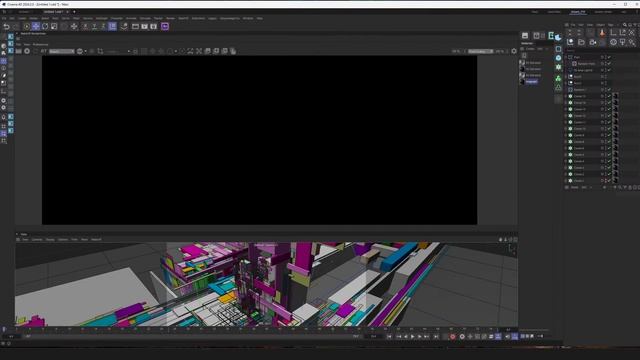Open the AOV dropdown in RenderView toolbar
640x360 pixels.
point(62,51)
